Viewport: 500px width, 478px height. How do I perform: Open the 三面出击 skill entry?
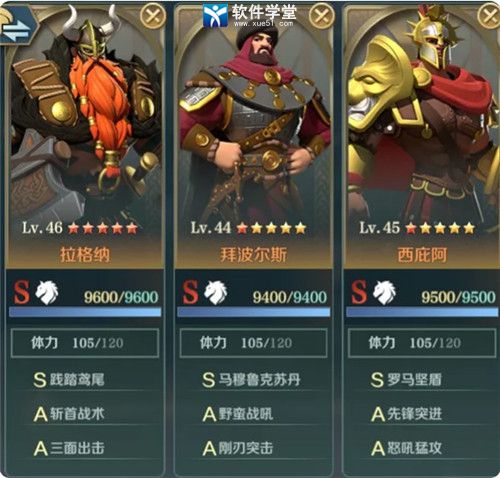69,448
